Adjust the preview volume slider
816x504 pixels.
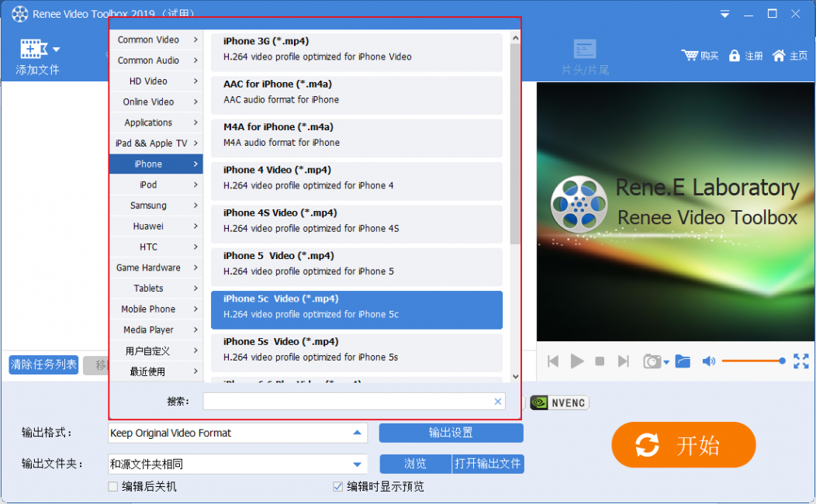[x=753, y=361]
